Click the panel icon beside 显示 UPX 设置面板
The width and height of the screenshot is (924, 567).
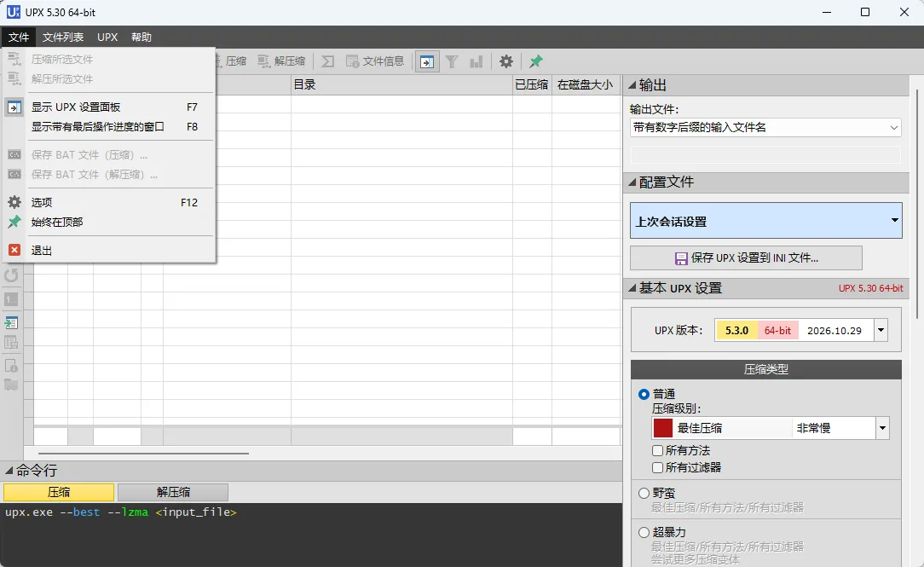[x=14, y=107]
